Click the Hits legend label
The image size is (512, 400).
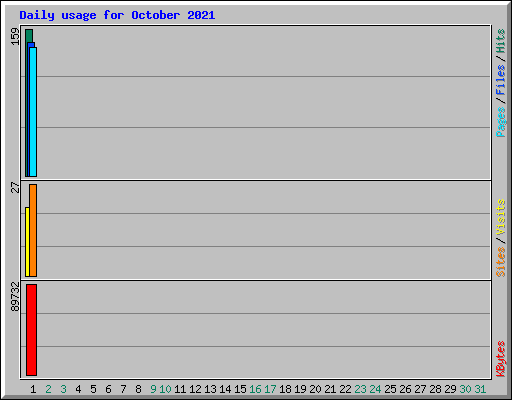click(500, 41)
